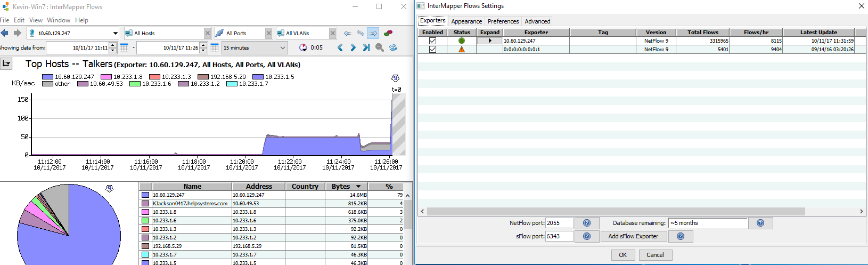
Task: Open end date calendar picker icon
Action: point(214,47)
